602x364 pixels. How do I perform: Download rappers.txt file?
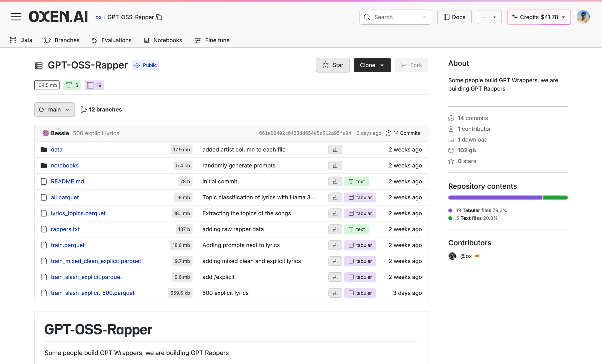335,229
